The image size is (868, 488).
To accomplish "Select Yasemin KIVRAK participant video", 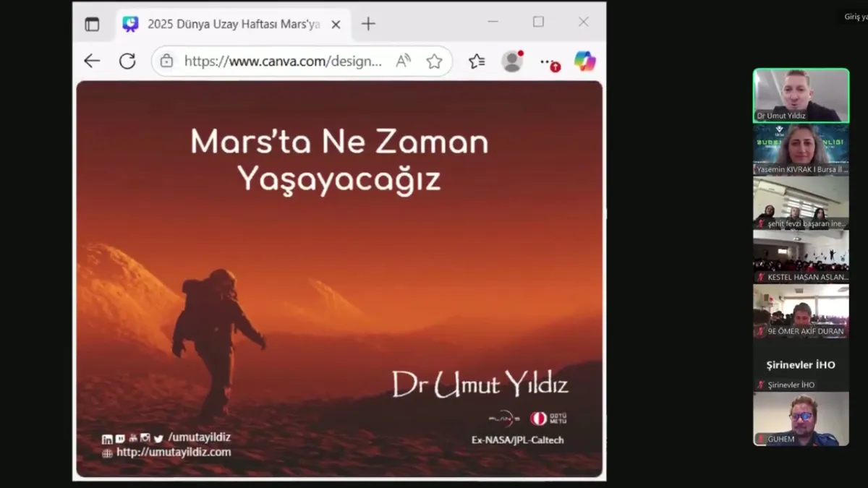I will point(801,150).
